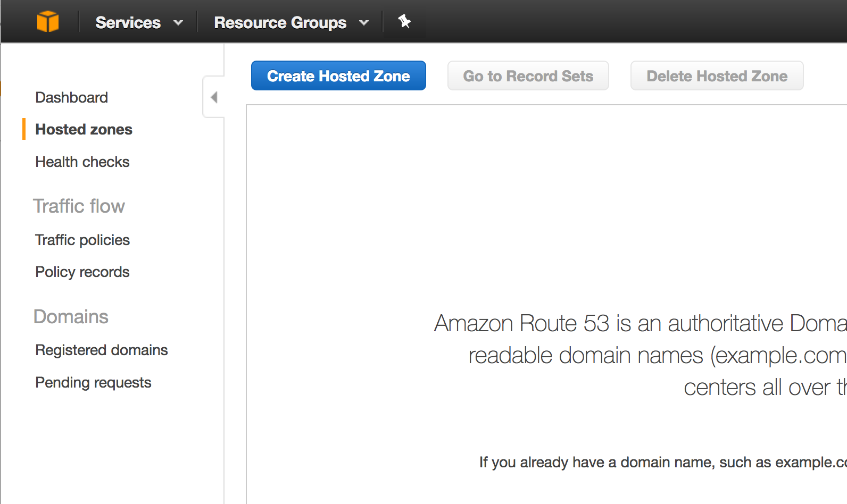Click the pushpin icon in top bar
Image resolution: width=847 pixels, height=504 pixels.
click(x=404, y=21)
